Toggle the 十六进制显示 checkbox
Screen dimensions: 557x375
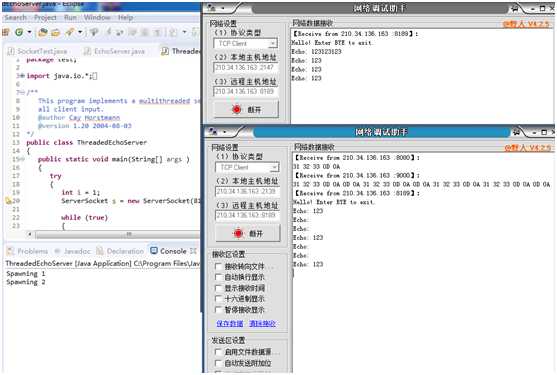click(219, 299)
